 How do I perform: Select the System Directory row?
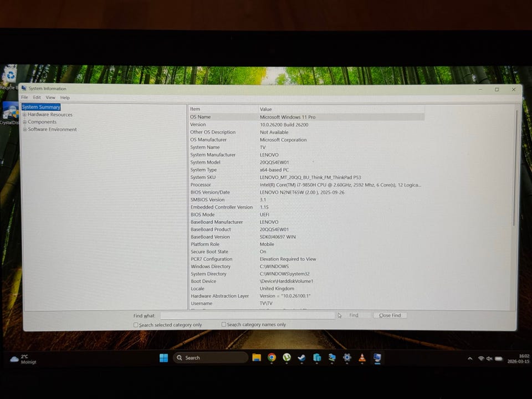pyautogui.click(x=306, y=274)
